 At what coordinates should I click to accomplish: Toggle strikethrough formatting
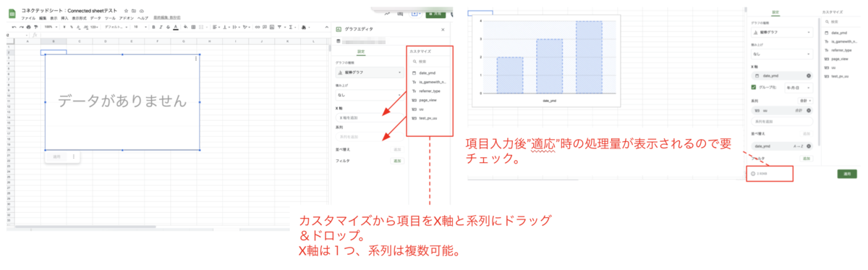[x=167, y=27]
